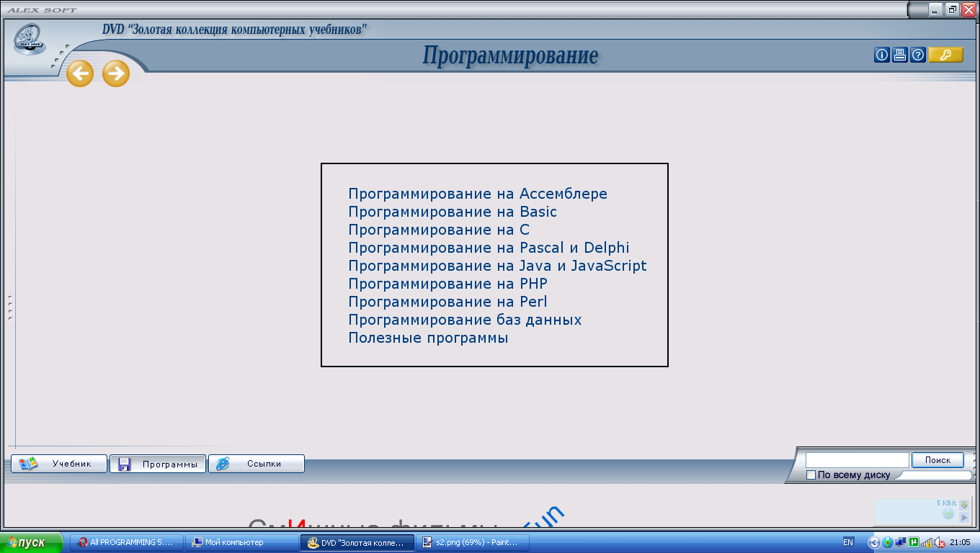Enable the 'По всему диску' checkbox
980x553 pixels.
tap(811, 475)
